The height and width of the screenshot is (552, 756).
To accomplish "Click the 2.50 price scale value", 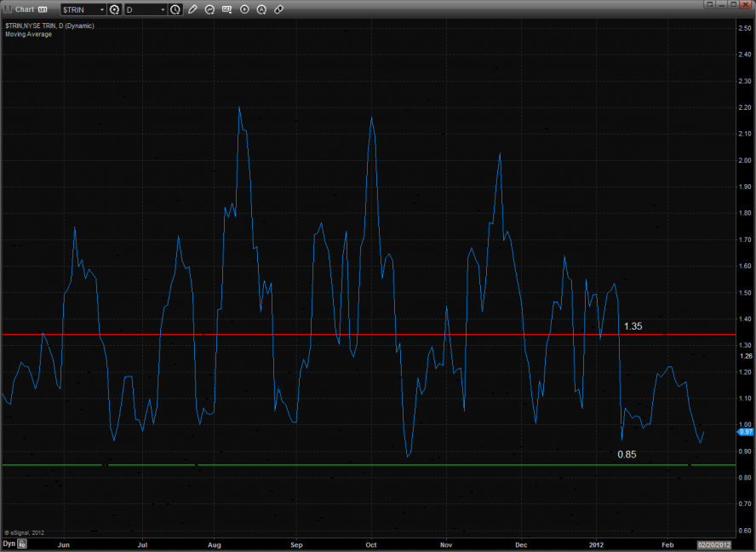I will (745, 28).
